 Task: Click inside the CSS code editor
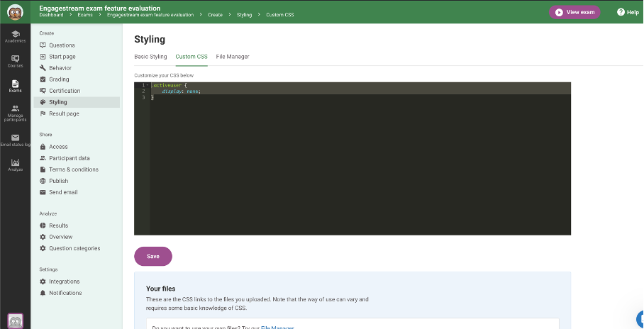coord(355,163)
